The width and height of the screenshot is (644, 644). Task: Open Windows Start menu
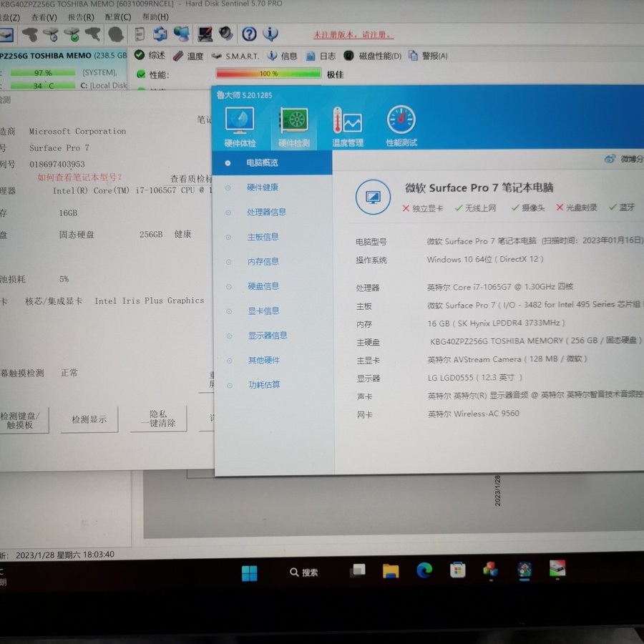click(249, 573)
